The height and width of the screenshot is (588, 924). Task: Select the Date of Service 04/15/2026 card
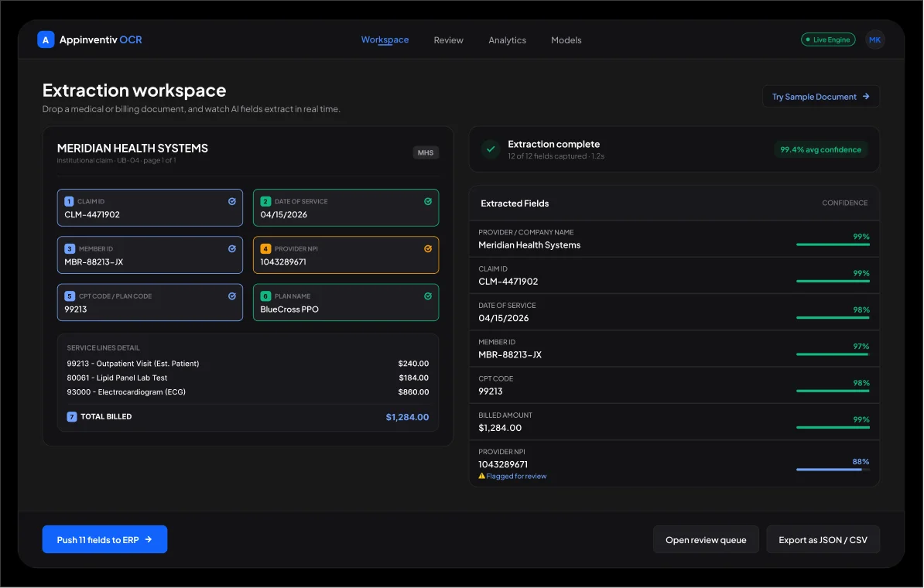pos(346,207)
